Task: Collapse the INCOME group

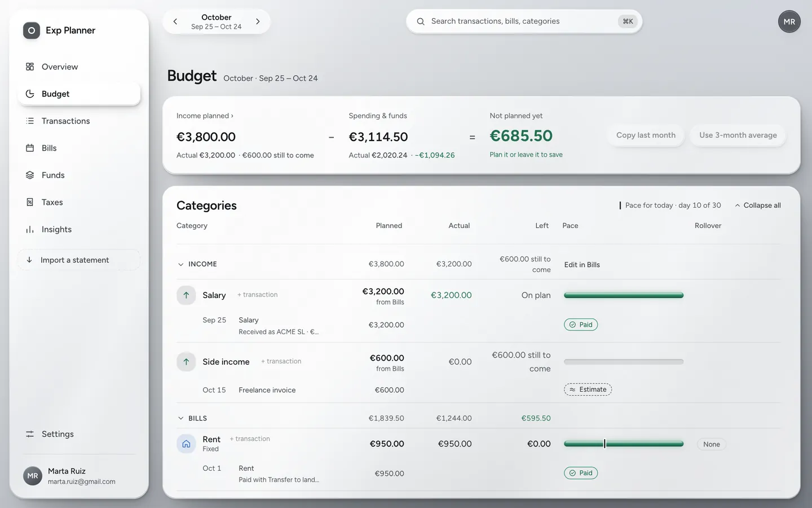Action: 180,264
